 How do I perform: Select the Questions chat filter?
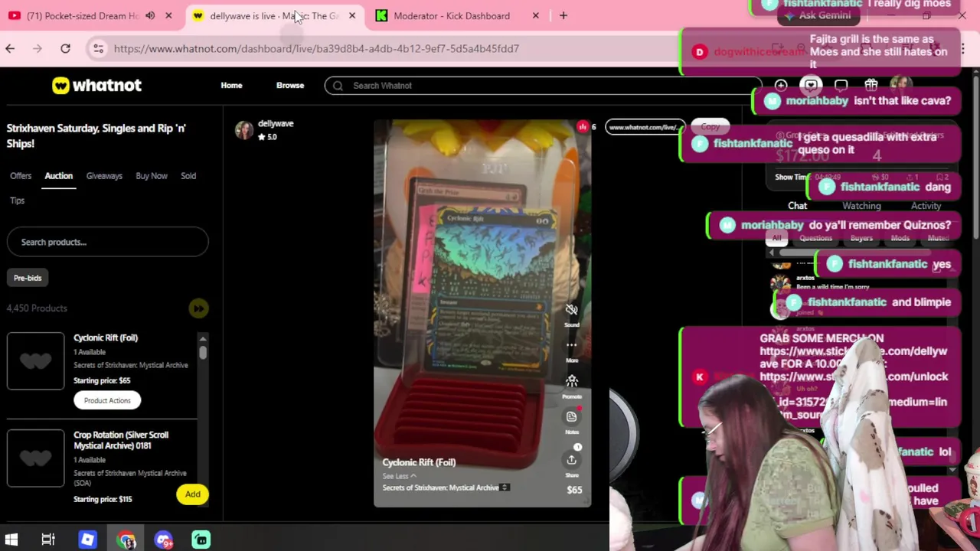click(815, 238)
